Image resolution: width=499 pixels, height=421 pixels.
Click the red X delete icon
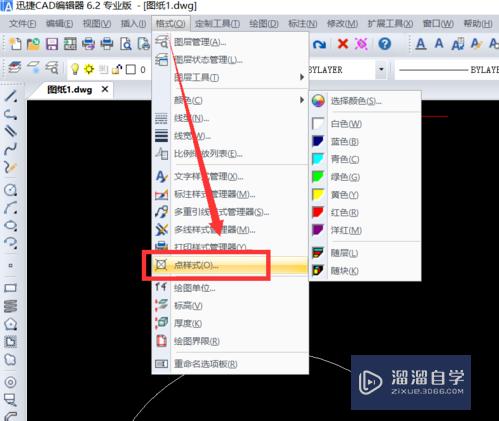click(x=343, y=44)
